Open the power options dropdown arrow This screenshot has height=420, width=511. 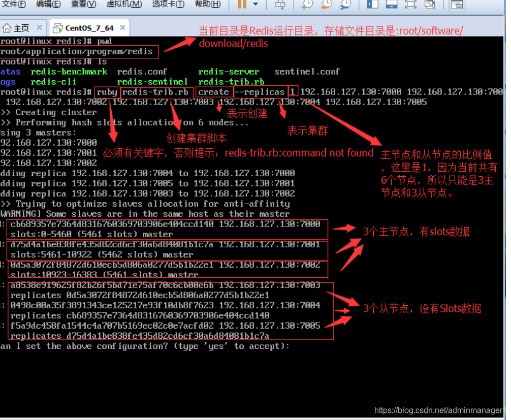255,4
